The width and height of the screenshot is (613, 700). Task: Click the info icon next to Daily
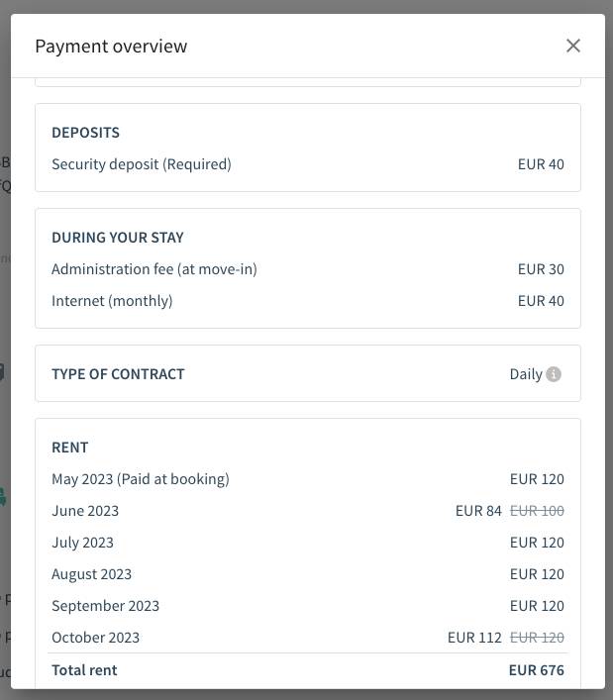tap(554, 374)
